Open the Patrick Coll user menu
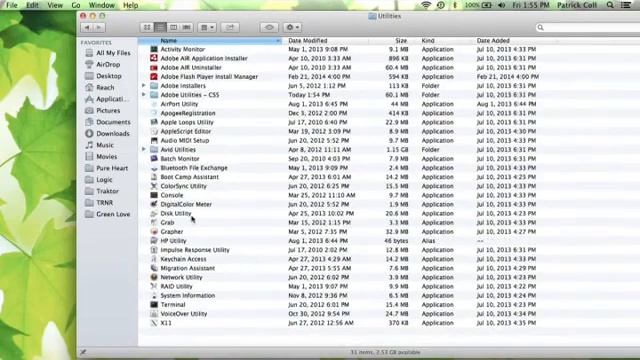The width and height of the screenshot is (640, 360). point(577,5)
